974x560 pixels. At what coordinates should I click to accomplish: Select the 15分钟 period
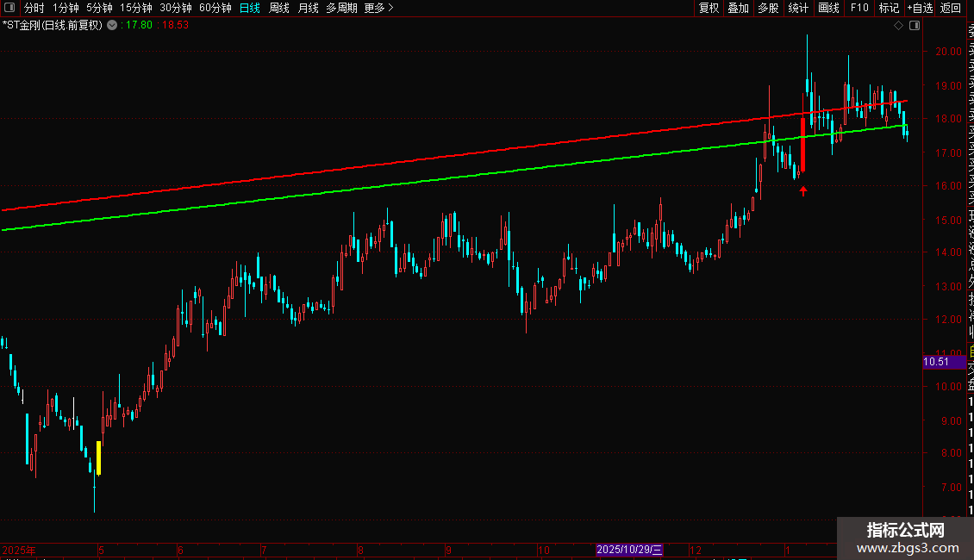(x=136, y=8)
